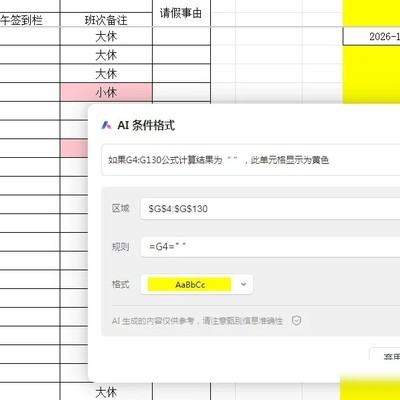Select the 班次备注 header cell
The image size is (400, 400).
(106, 20)
